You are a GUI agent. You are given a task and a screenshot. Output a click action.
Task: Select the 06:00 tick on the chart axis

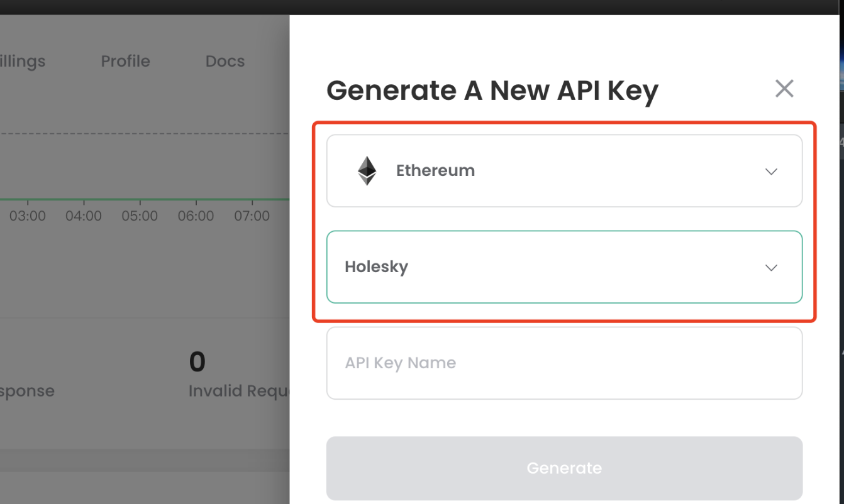pos(196,216)
